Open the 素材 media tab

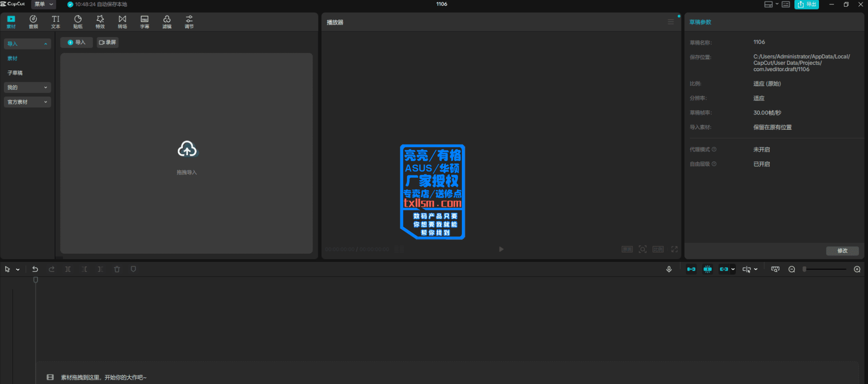(x=11, y=22)
